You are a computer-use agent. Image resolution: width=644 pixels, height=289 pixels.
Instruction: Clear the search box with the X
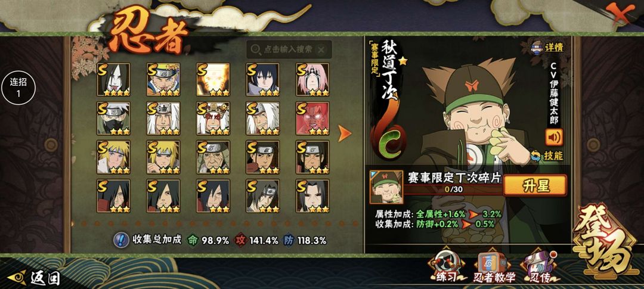[321, 49]
